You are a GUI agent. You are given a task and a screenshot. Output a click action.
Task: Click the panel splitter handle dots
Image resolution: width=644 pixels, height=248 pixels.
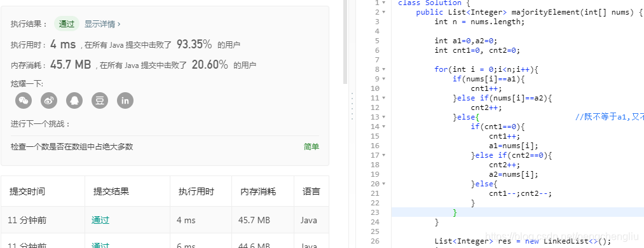coord(352,107)
